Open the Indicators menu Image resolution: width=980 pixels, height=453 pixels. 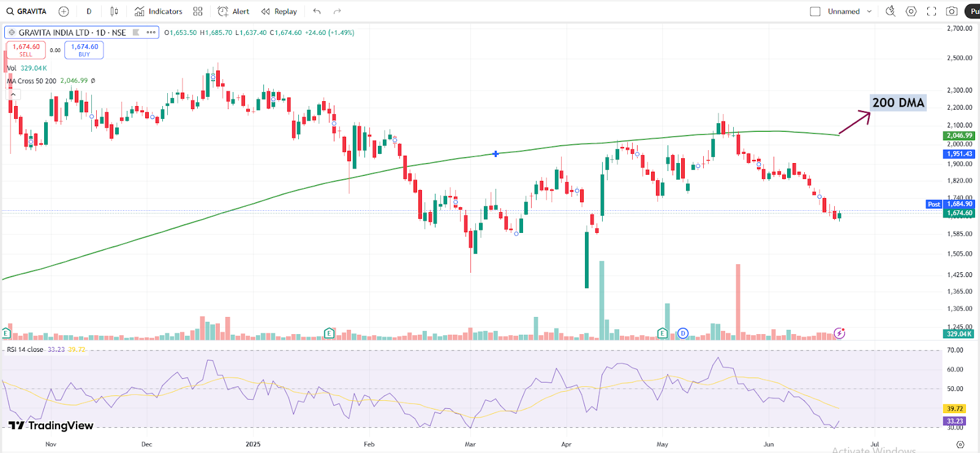tap(159, 11)
